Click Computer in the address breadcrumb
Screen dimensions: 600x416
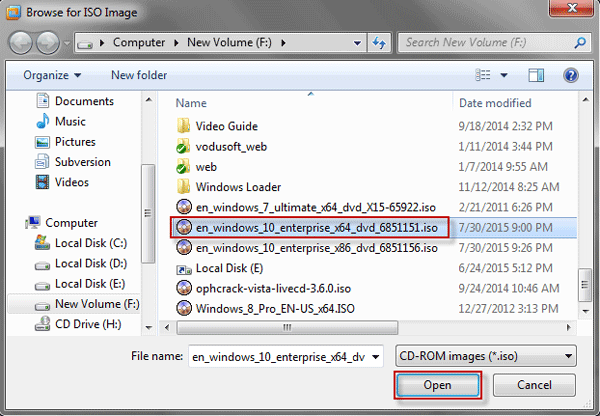tap(139, 42)
